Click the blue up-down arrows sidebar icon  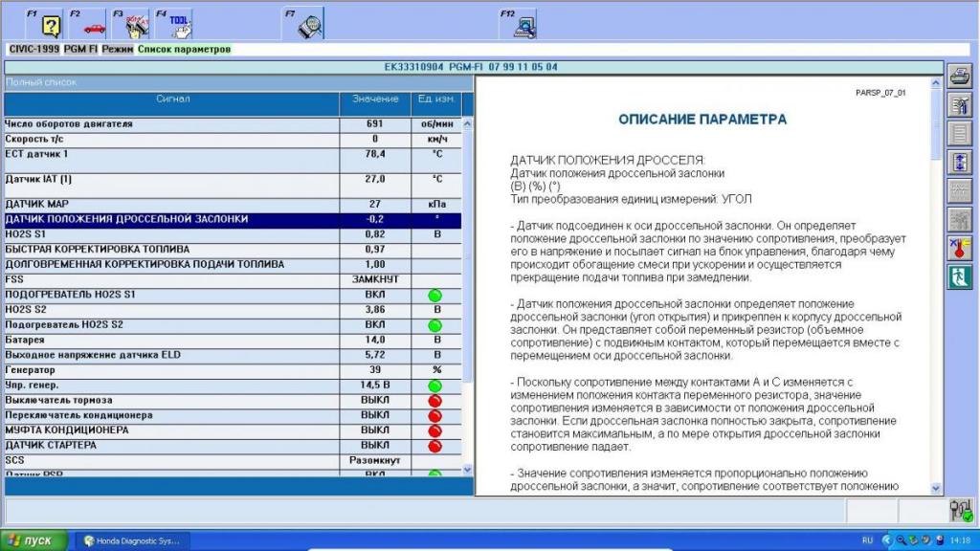tap(960, 163)
